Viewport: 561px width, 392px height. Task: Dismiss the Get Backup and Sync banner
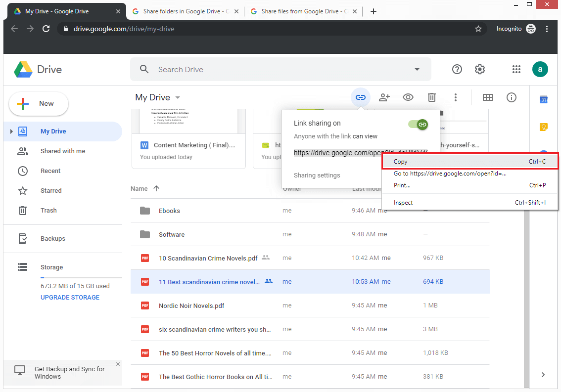point(118,364)
